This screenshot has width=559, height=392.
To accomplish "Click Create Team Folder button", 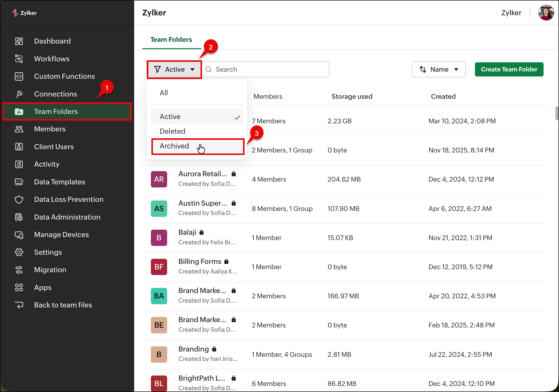I will coord(509,69).
